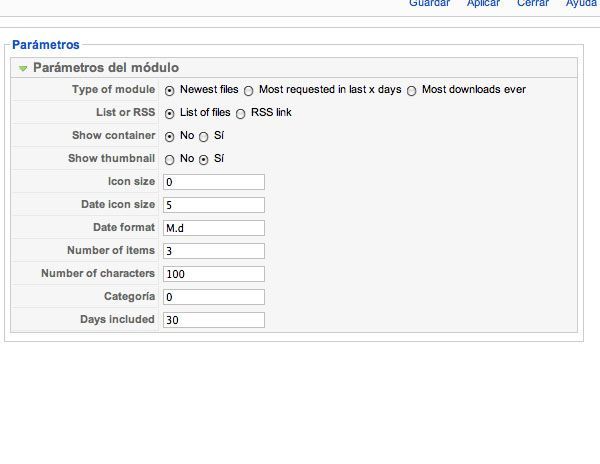The width and height of the screenshot is (600, 464).
Task: Select the Newest files radio option
Action: coord(170,91)
